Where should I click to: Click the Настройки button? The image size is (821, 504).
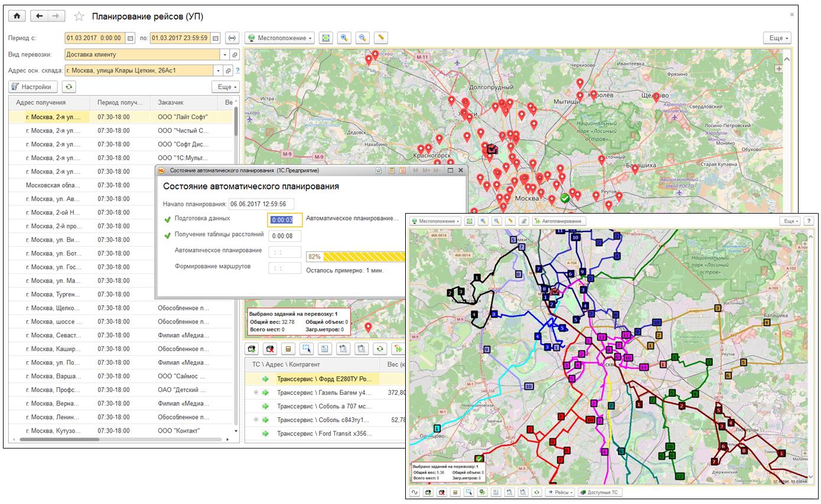point(34,87)
